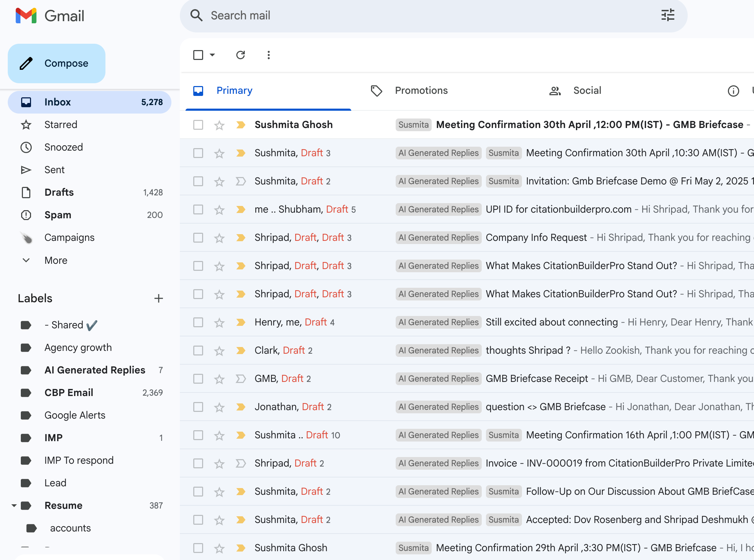Viewport: 754px width, 560px height.
Task: Toggle importance marker on Invitation Gmb Briefcase Demo email
Action: pos(241,181)
